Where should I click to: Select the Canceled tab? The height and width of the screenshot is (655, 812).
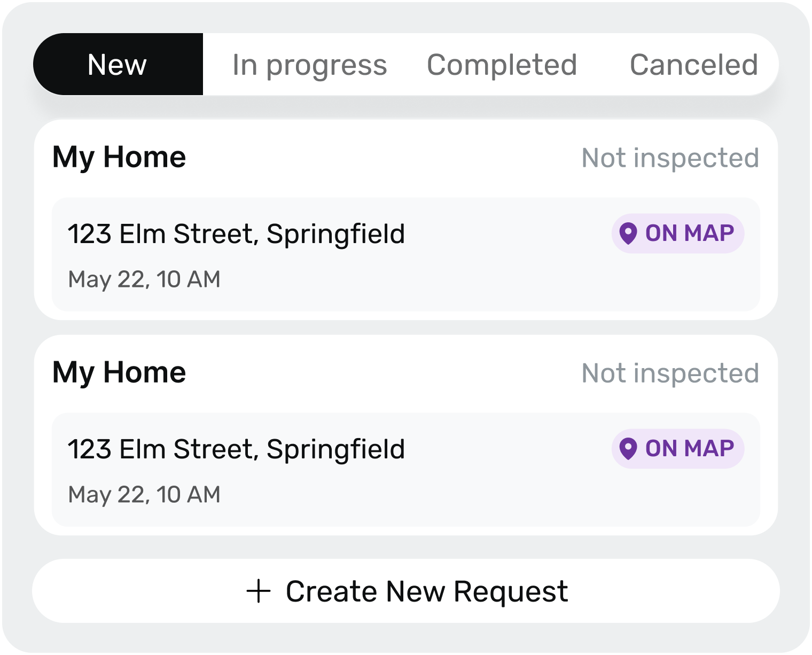click(693, 65)
